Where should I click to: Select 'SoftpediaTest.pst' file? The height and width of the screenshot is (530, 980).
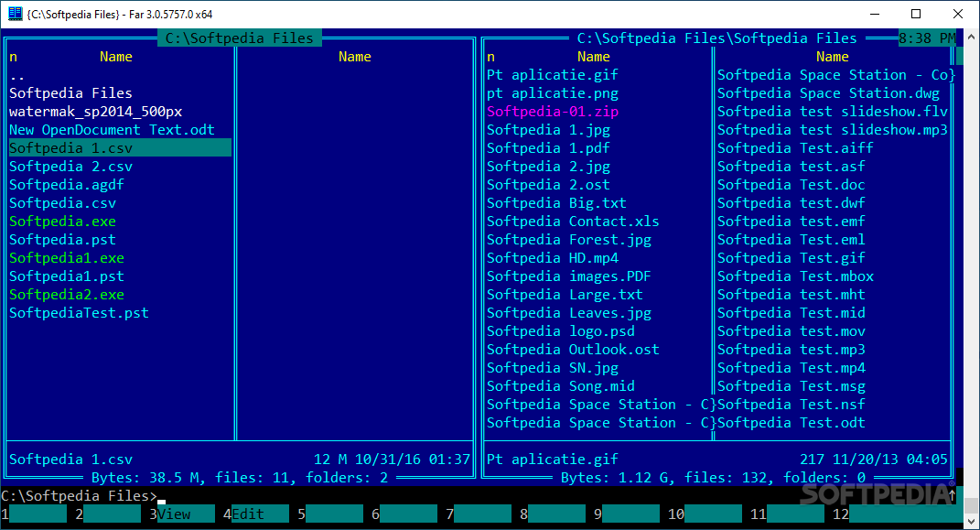pyautogui.click(x=79, y=313)
